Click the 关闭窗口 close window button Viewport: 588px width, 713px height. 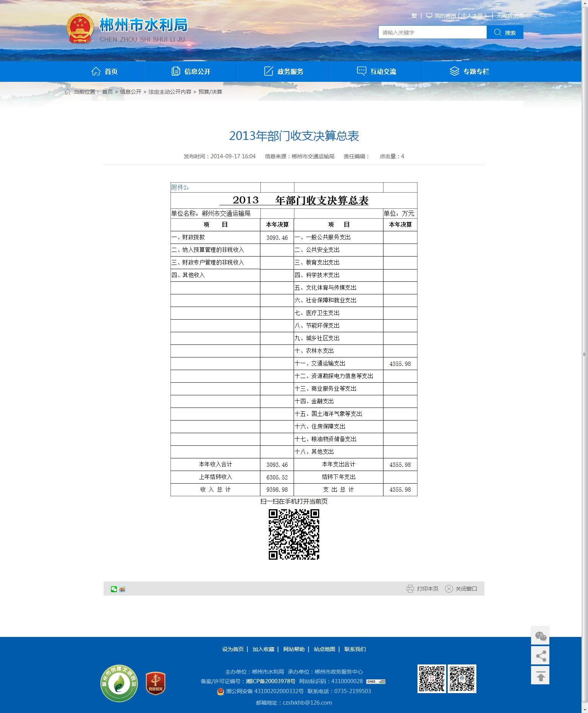(x=461, y=589)
